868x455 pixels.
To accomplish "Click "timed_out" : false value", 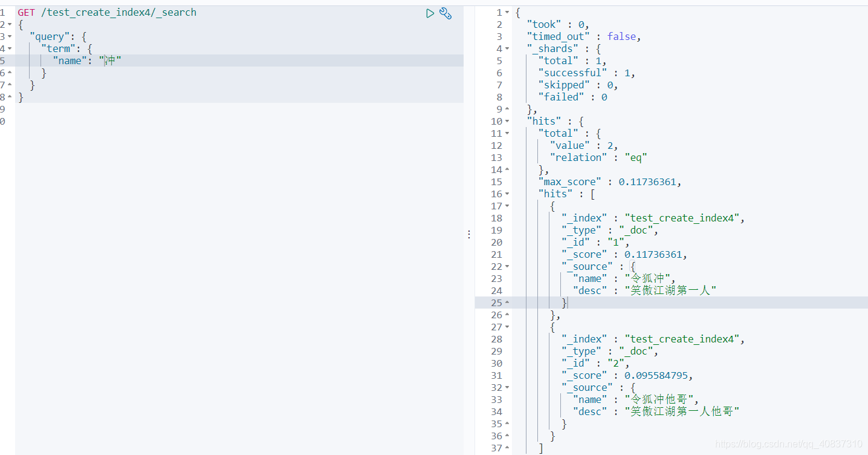I will (621, 36).
